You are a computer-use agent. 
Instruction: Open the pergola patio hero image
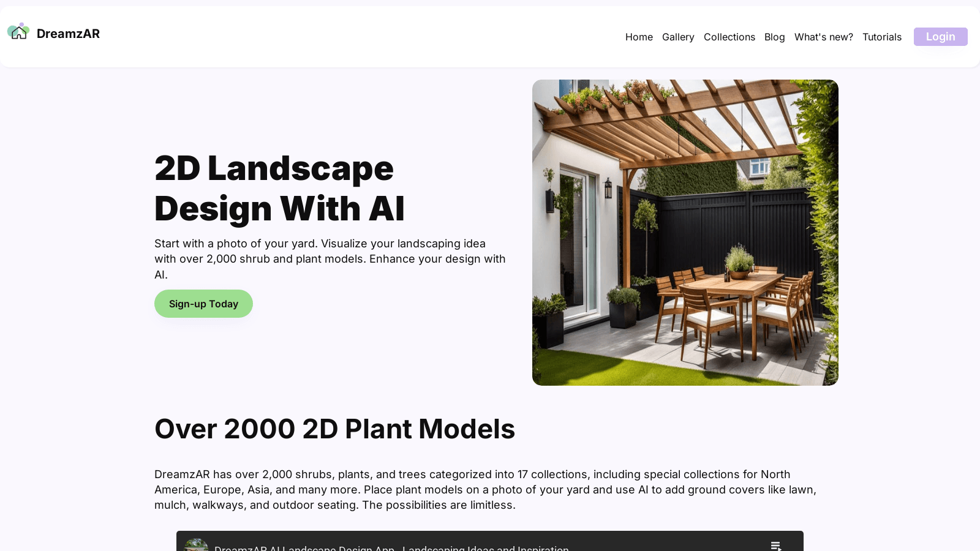tap(685, 233)
